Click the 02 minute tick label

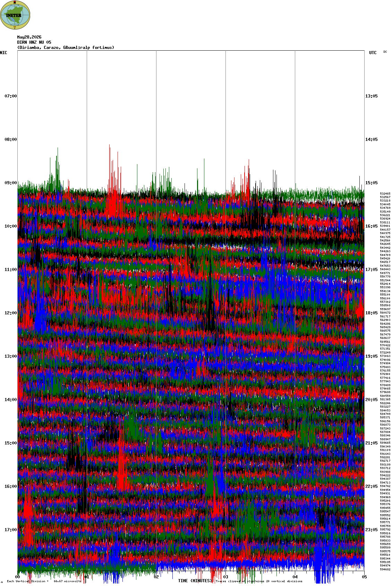tap(156, 577)
